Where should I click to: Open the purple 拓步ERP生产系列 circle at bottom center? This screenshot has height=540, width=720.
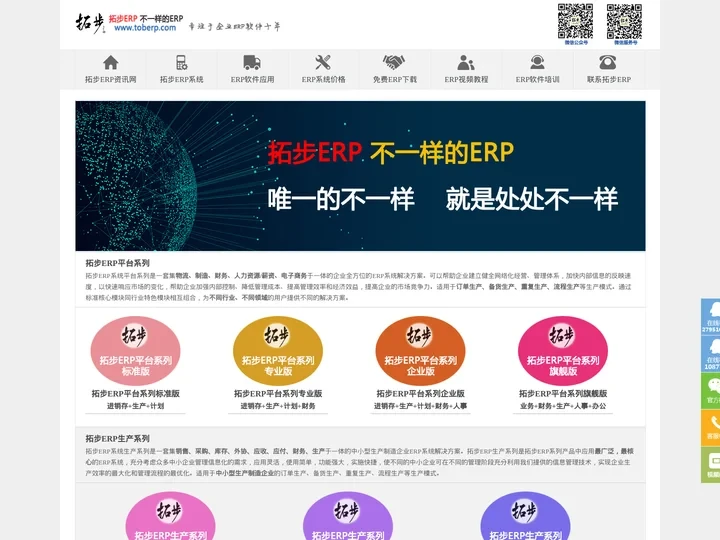[x=348, y=516]
